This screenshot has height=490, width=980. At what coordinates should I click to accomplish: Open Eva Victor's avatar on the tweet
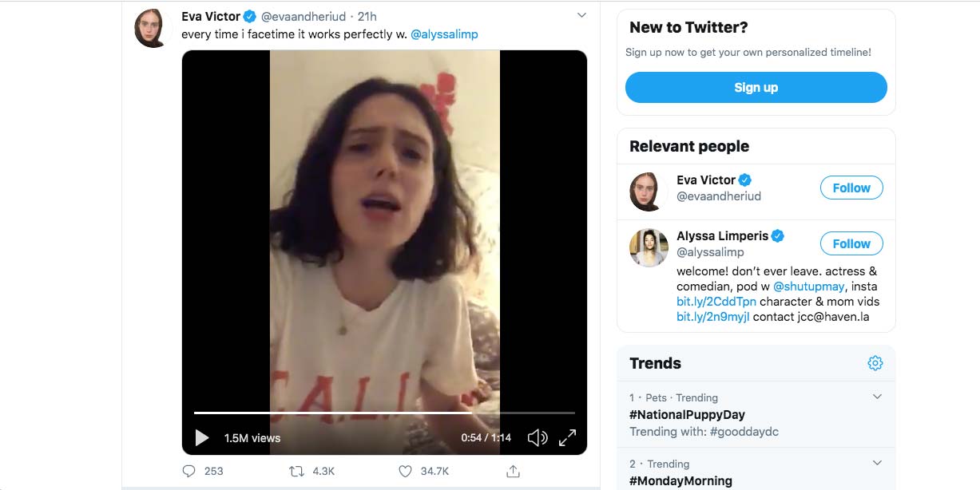pyautogui.click(x=153, y=29)
